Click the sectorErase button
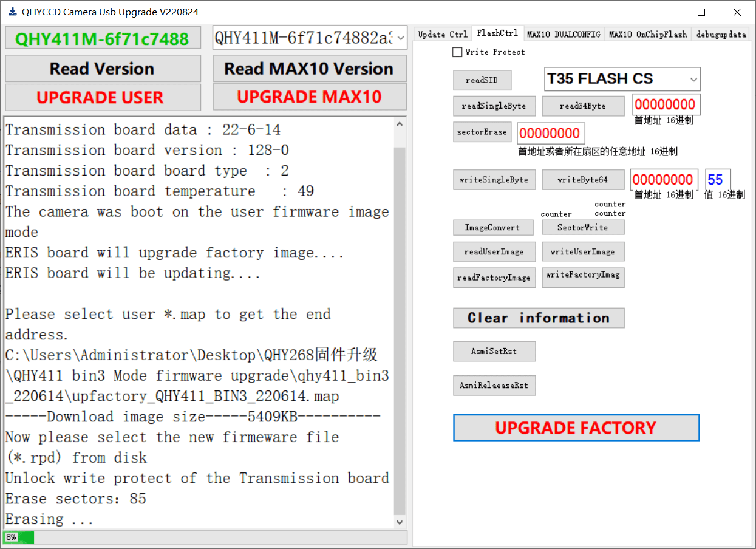 (x=482, y=132)
